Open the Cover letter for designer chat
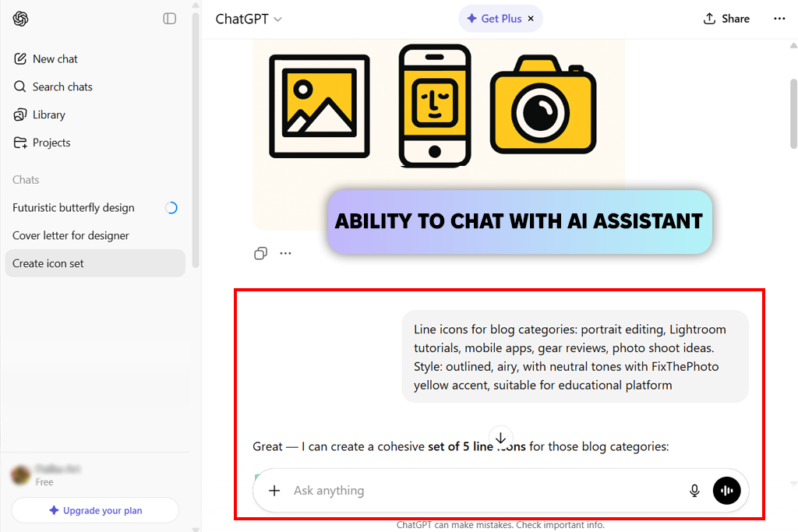The height and width of the screenshot is (532, 798). [x=95, y=235]
